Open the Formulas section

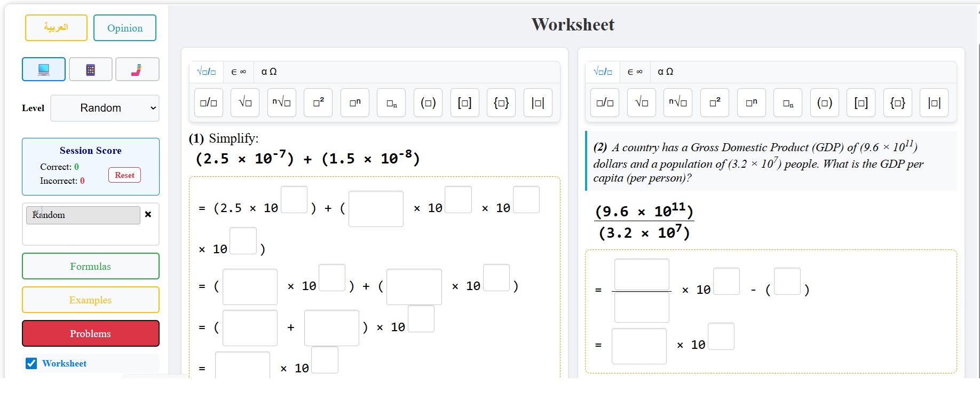pyautogui.click(x=91, y=266)
